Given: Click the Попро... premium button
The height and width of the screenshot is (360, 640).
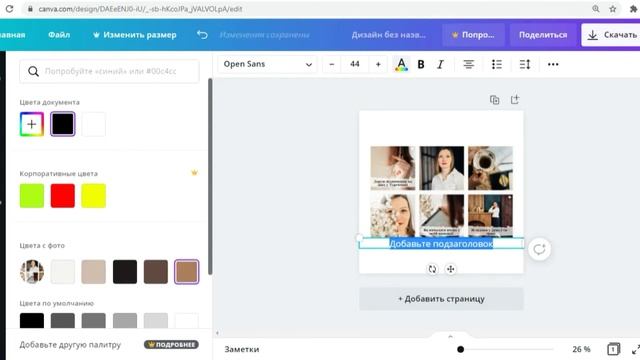Looking at the screenshot, I should [x=473, y=35].
